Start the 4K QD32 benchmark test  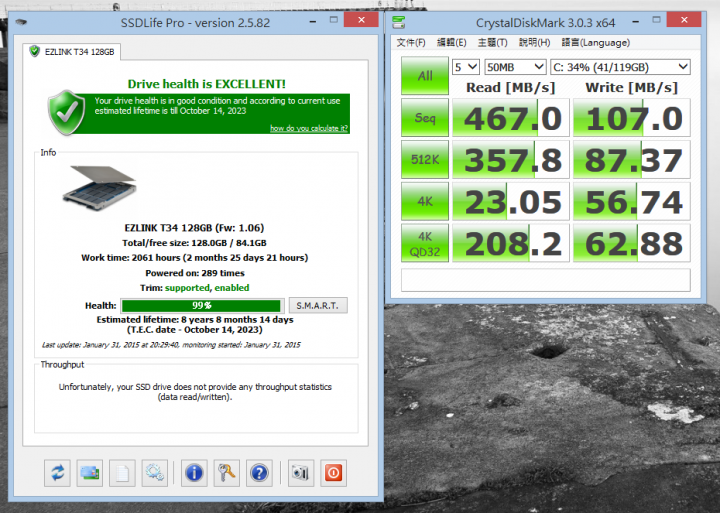point(425,243)
